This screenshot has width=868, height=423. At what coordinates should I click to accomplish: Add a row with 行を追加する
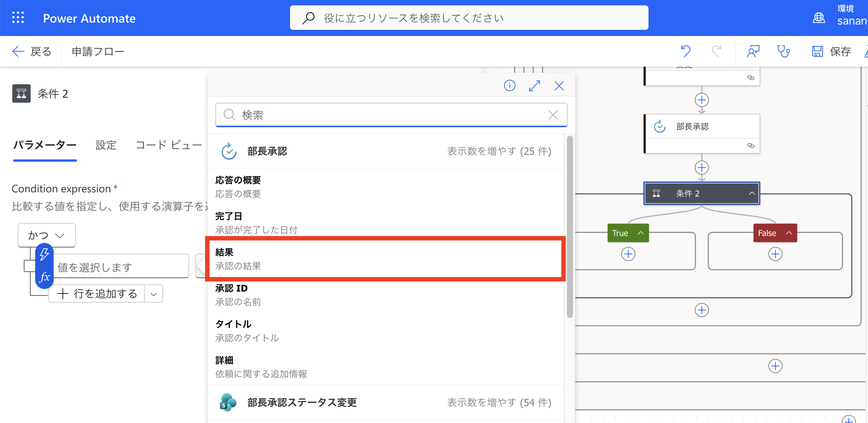pos(97,294)
